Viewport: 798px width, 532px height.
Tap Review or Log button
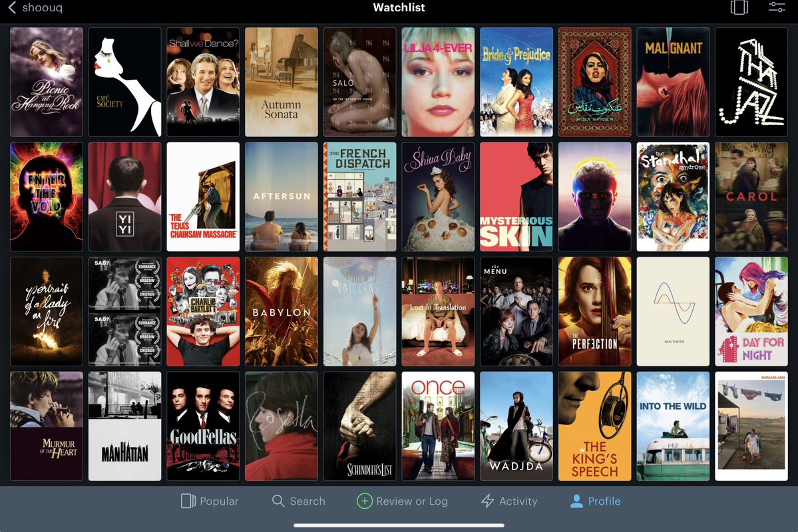pyautogui.click(x=402, y=501)
